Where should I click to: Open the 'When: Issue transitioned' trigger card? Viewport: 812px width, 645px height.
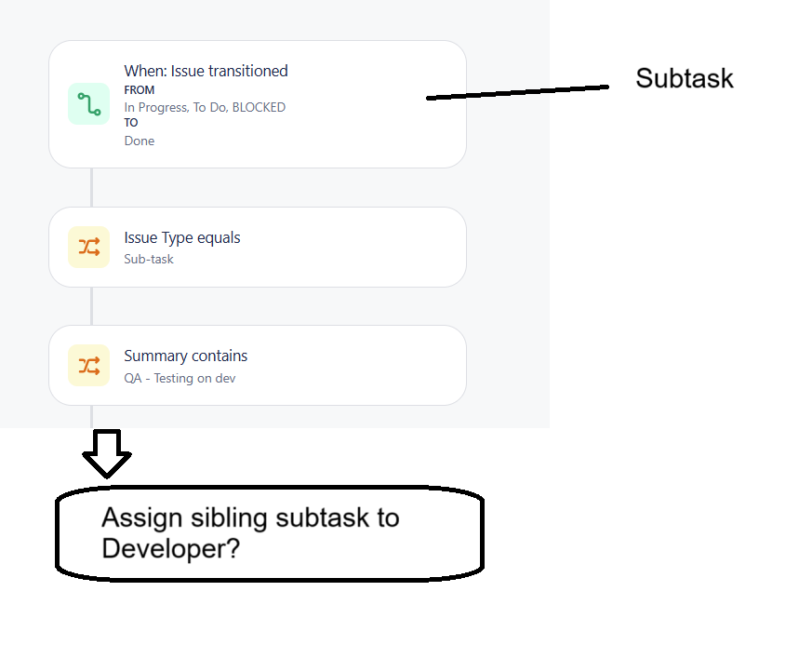(x=258, y=104)
